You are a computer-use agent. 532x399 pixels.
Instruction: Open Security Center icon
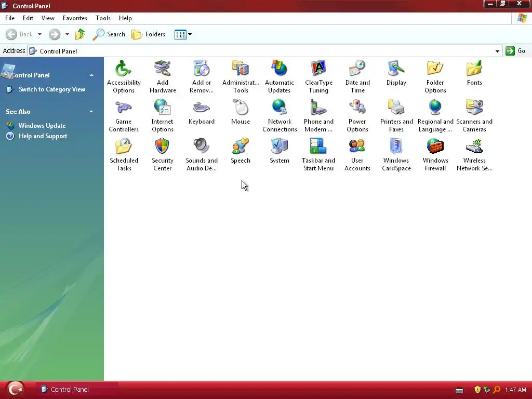point(163,155)
